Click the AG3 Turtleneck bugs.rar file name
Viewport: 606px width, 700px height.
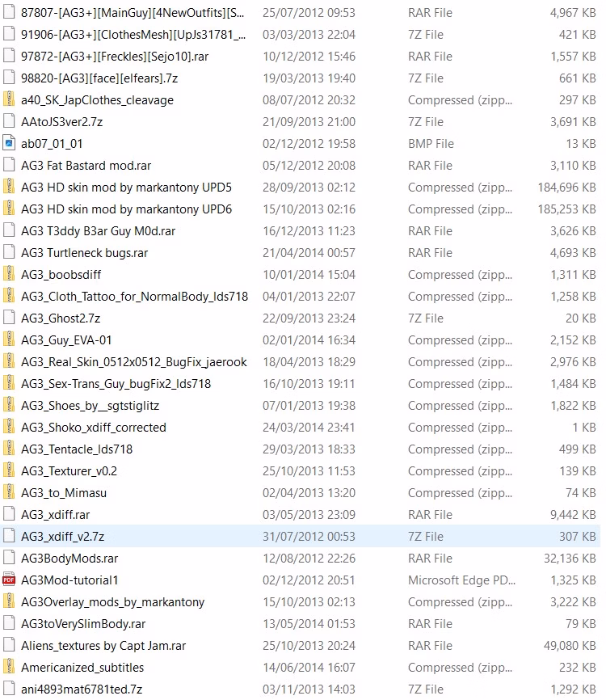pyautogui.click(x=84, y=253)
